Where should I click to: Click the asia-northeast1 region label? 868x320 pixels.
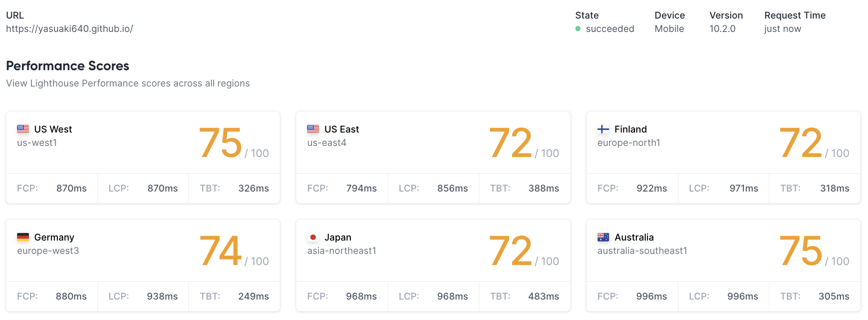click(x=341, y=251)
